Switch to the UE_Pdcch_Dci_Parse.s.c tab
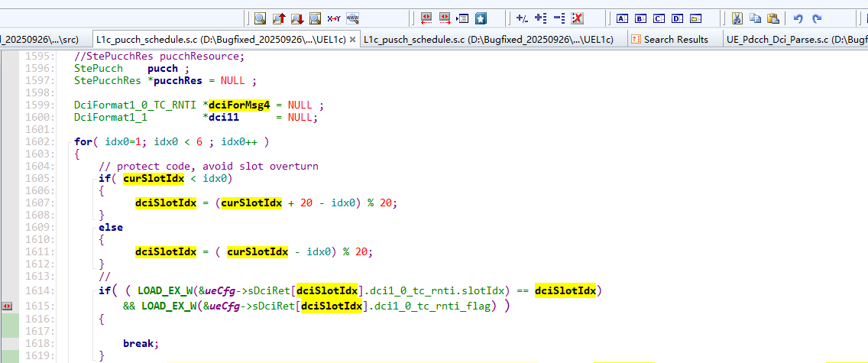This screenshot has height=363, width=868. click(x=795, y=39)
